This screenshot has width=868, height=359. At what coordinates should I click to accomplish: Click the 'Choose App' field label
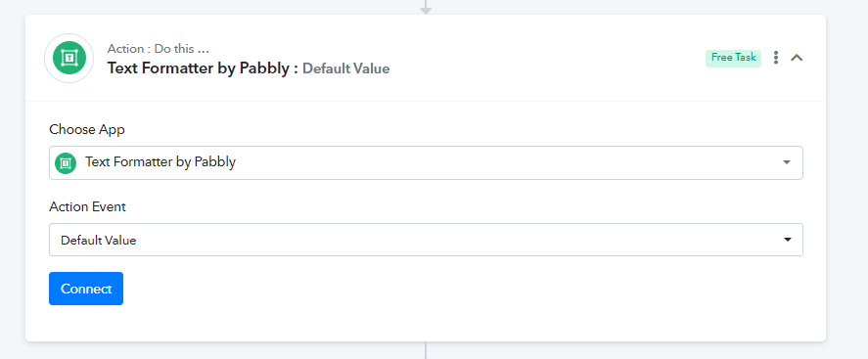(87, 129)
